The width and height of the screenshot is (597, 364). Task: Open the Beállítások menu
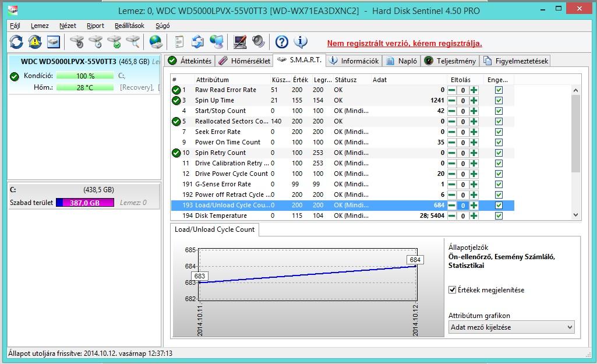pos(129,26)
